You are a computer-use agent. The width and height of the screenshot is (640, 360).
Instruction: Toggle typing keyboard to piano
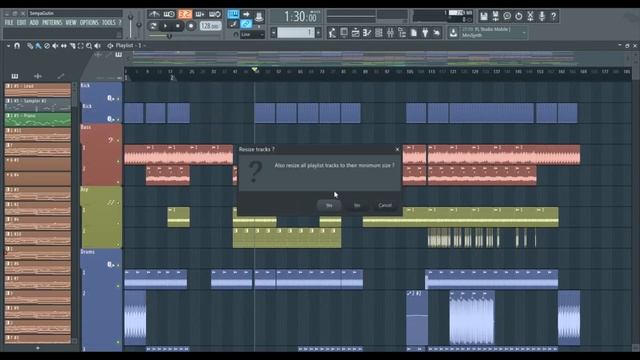(233, 15)
